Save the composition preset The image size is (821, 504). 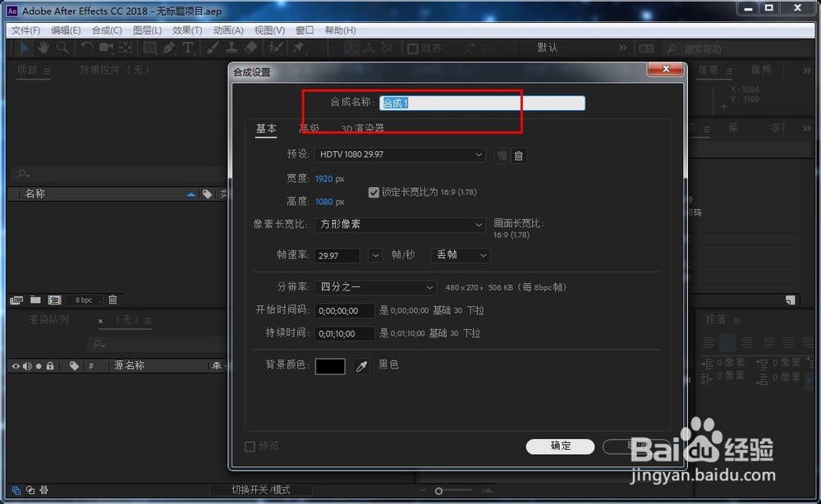click(502, 156)
